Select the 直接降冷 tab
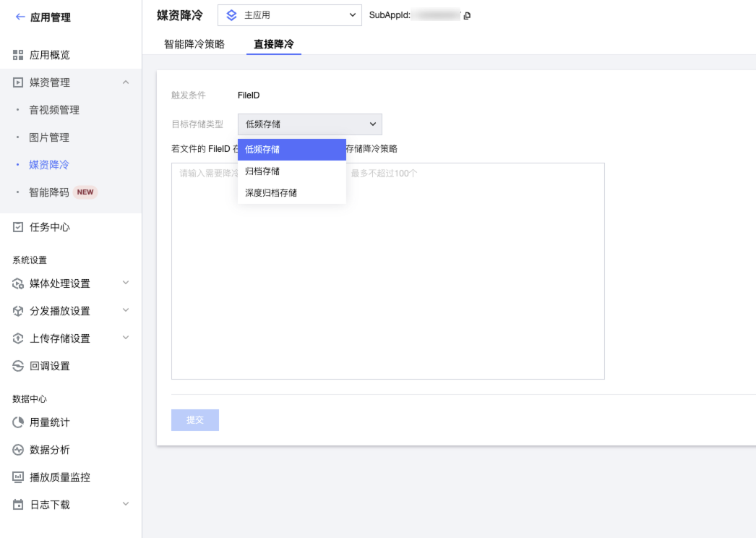Viewport: 756px width, 538px height. [274, 44]
